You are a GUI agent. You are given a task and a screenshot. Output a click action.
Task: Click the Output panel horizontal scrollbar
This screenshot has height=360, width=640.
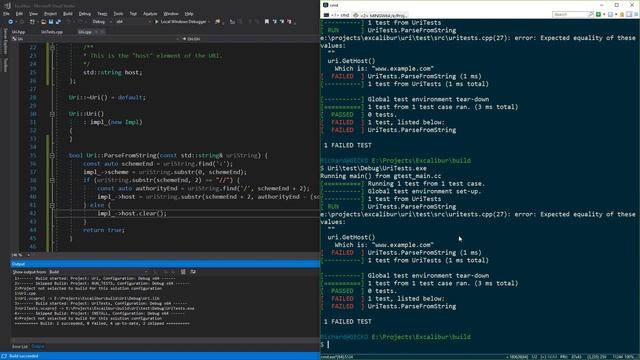tap(165, 340)
